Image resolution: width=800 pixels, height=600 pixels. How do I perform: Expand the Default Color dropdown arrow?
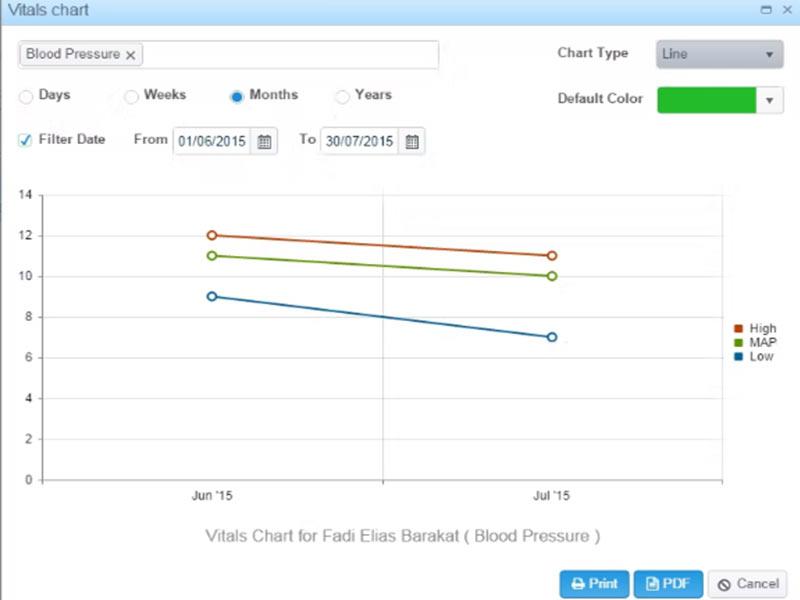point(769,101)
